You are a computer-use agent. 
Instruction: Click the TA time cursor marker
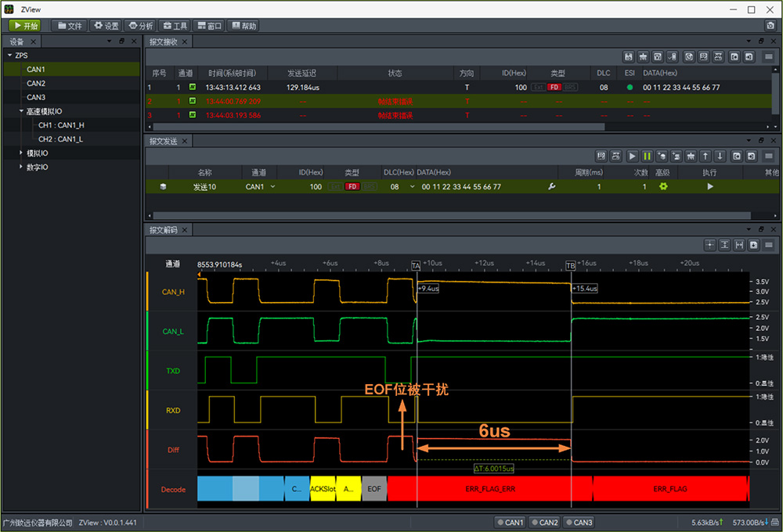[416, 266]
